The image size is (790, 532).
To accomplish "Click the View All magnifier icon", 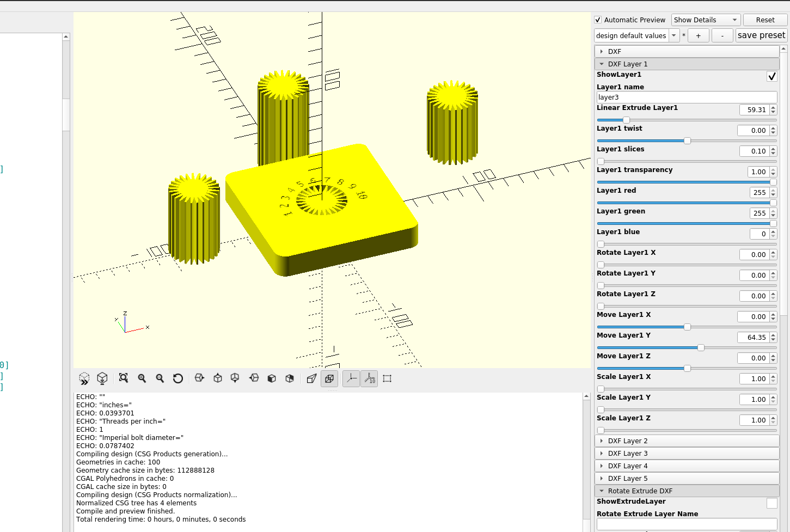I will [x=124, y=378].
